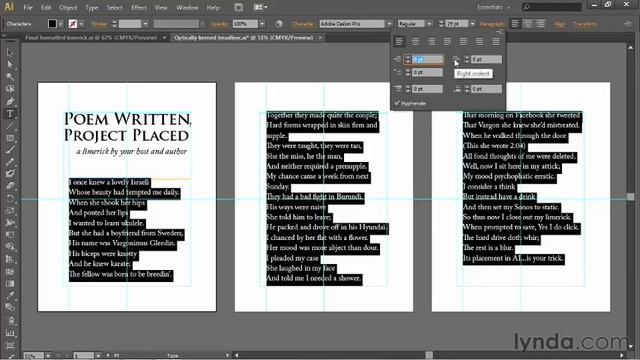This screenshot has height=360, width=640.
Task: Open the Object menu
Action: tap(68, 7)
